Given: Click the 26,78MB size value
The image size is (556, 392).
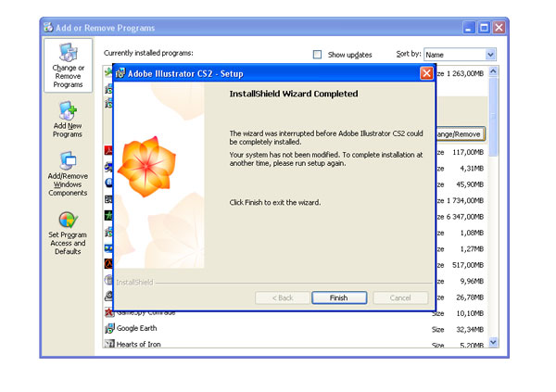Looking at the screenshot, I should tap(470, 297).
